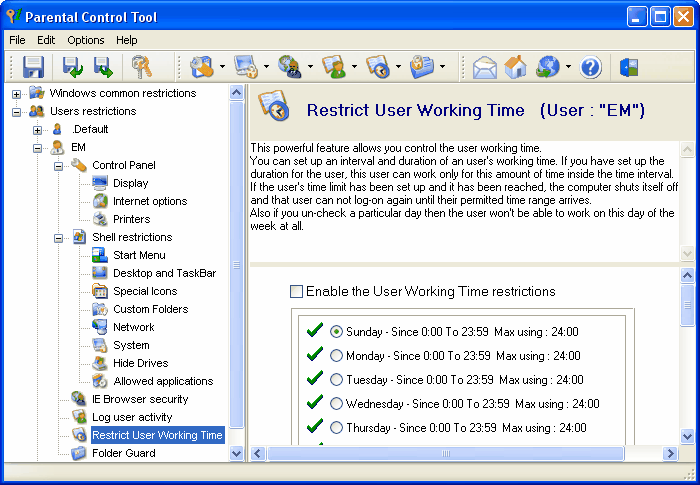Enable the User Working Time restrictions checkbox
Image resolution: width=700 pixels, height=485 pixels.
tap(296, 292)
